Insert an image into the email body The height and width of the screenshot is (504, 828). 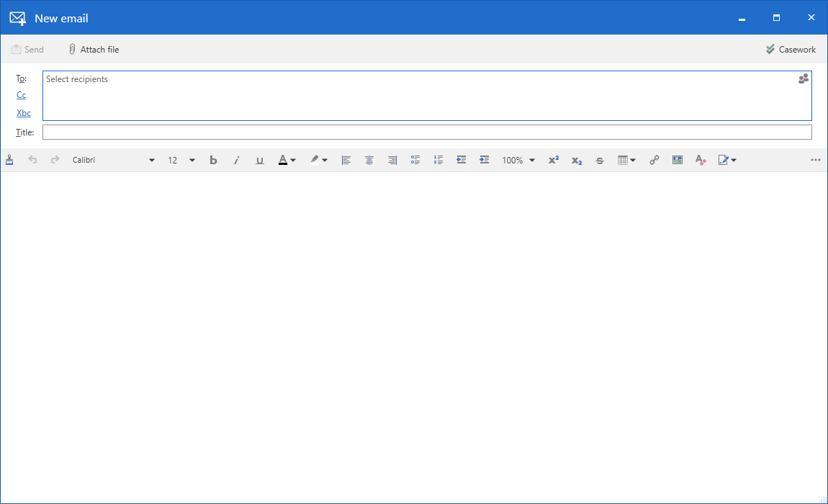click(677, 159)
